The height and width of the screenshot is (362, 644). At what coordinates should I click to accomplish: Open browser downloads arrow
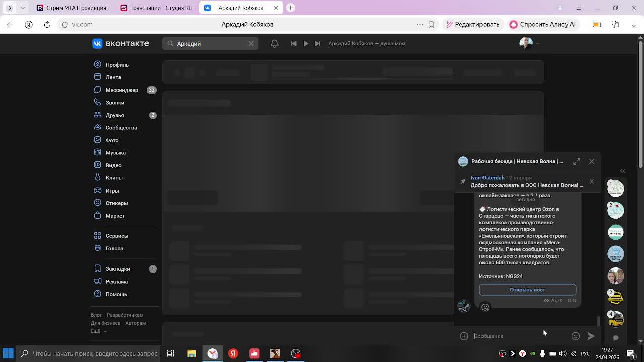pos(634,24)
